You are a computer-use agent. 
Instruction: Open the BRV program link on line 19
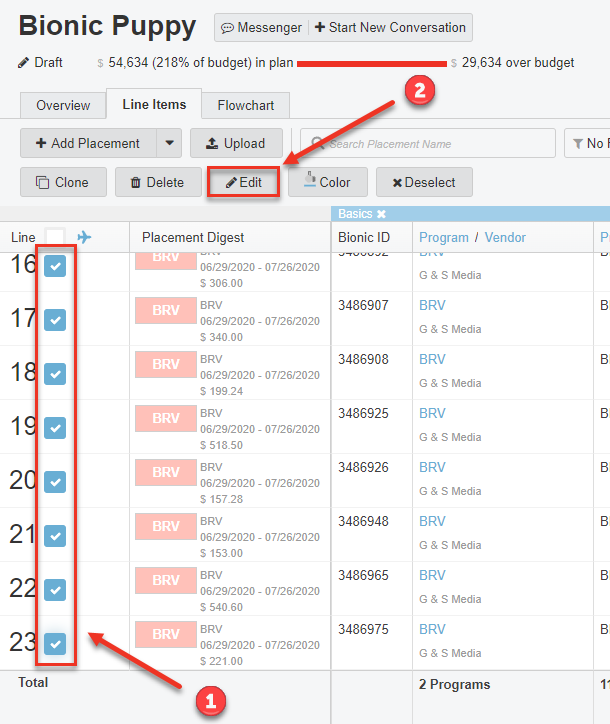coord(432,413)
